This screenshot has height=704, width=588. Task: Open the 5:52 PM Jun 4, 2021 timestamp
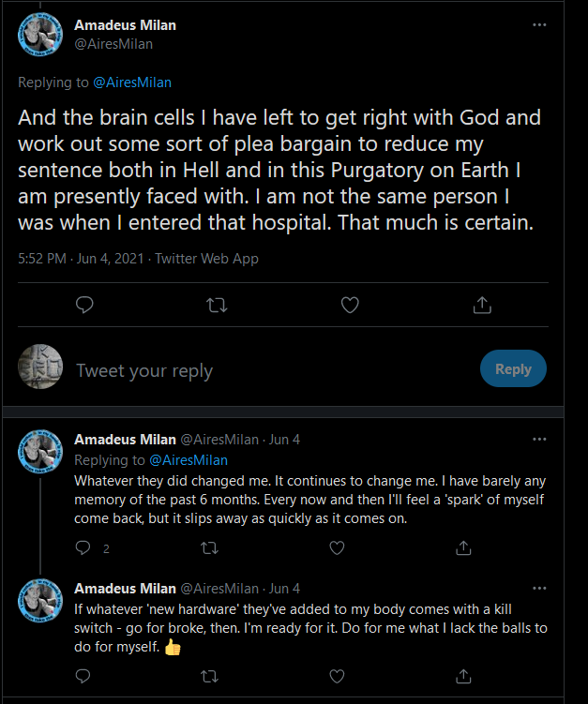[x=81, y=259]
